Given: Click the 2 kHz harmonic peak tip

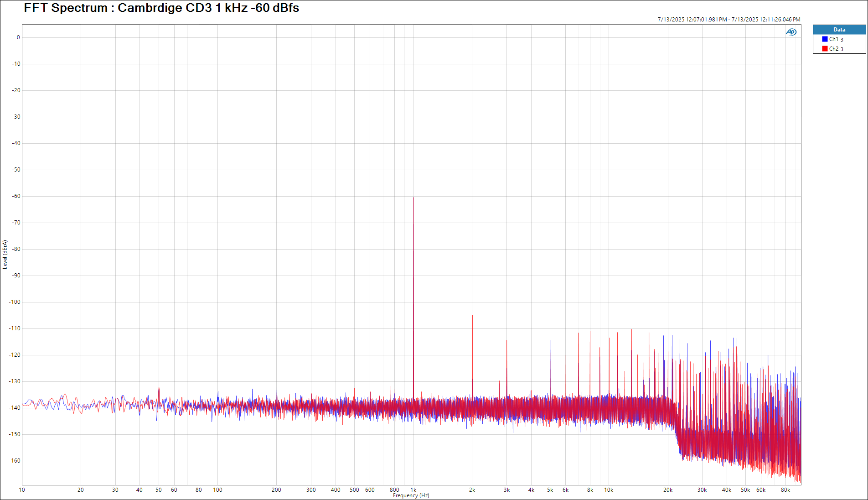Looking at the screenshot, I should (x=472, y=316).
